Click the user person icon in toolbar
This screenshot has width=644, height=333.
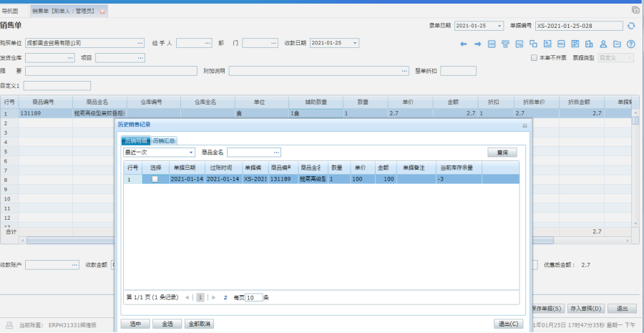tap(603, 44)
